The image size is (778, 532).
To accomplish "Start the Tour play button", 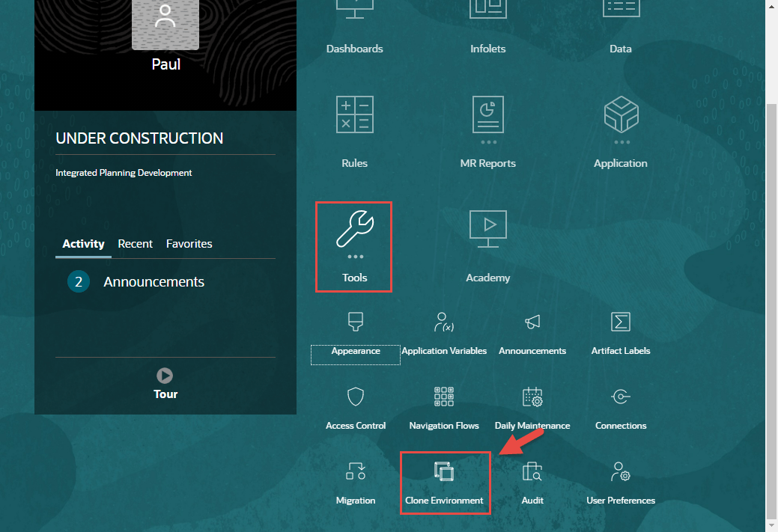I will [x=165, y=376].
